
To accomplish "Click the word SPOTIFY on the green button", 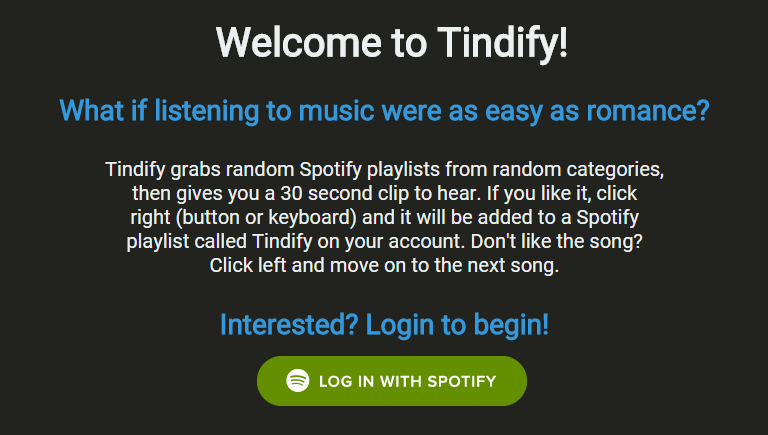I will coord(462,381).
